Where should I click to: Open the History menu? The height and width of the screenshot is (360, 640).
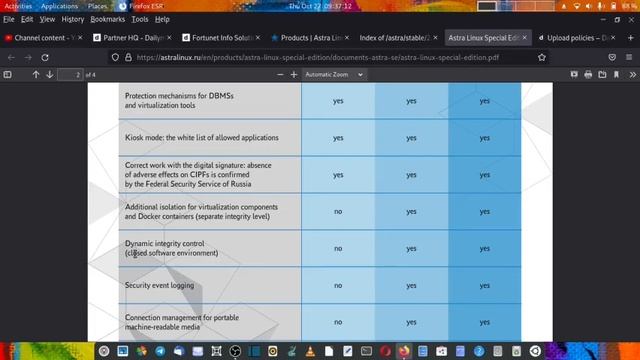(73, 19)
